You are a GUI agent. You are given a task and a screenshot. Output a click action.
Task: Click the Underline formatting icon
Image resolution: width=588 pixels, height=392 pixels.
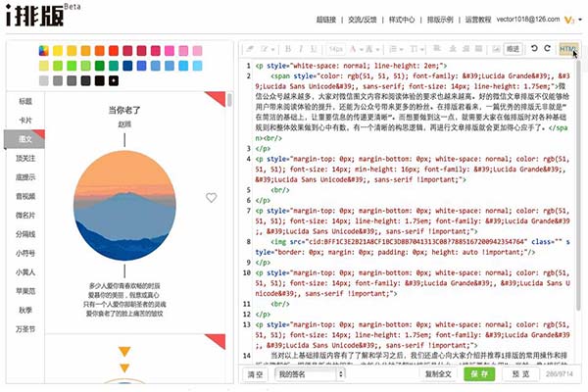pyautogui.click(x=315, y=48)
